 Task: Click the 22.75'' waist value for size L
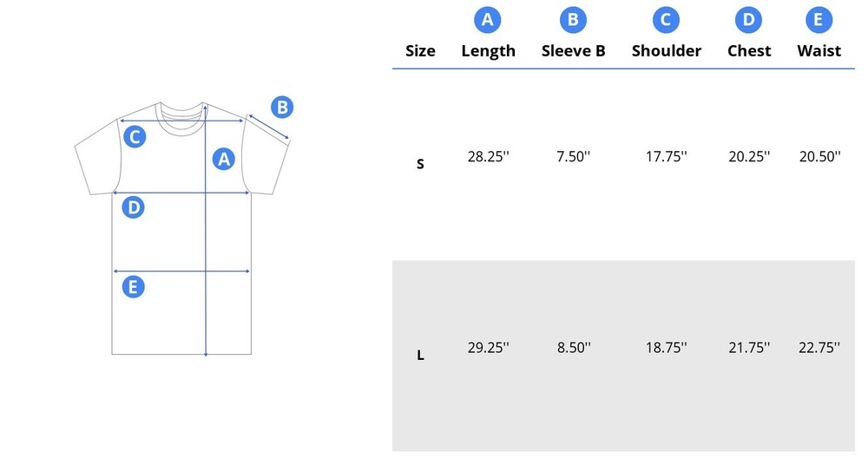(x=819, y=348)
